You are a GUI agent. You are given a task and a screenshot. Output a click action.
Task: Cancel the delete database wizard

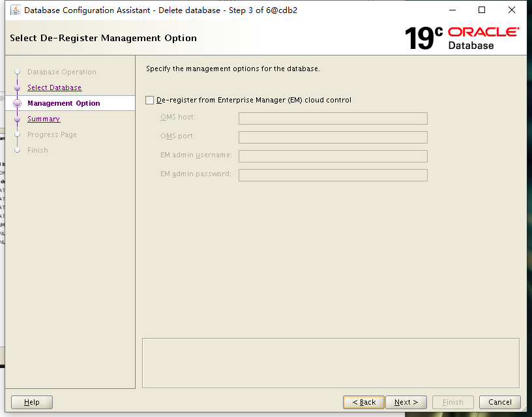[500, 403]
